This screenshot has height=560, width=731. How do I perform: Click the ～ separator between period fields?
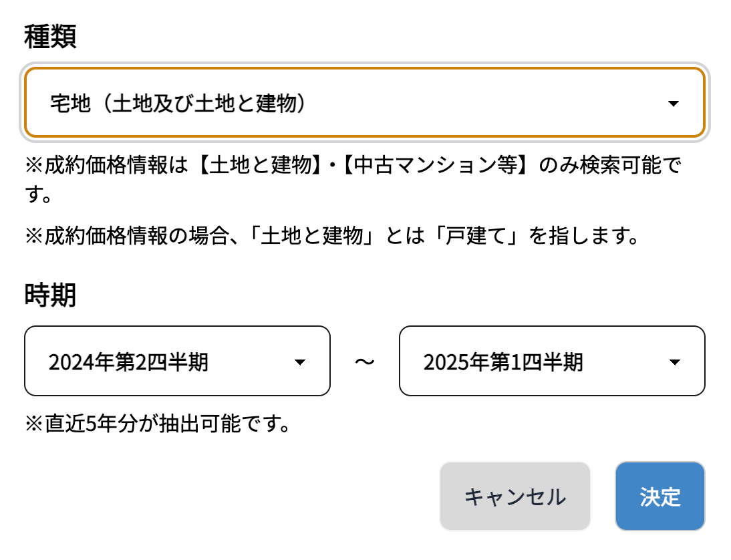pyautogui.click(x=365, y=362)
